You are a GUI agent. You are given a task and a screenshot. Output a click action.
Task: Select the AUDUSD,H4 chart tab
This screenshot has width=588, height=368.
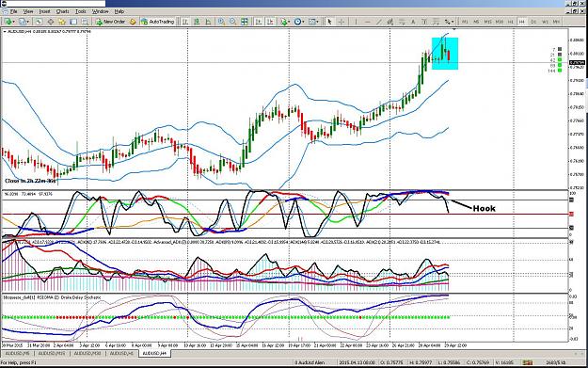coord(154,353)
